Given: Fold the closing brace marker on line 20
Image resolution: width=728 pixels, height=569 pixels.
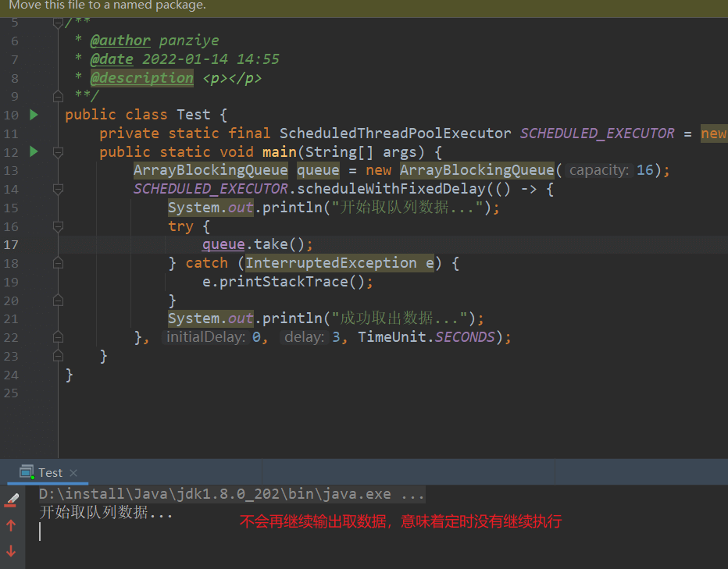Looking at the screenshot, I should point(58,301).
